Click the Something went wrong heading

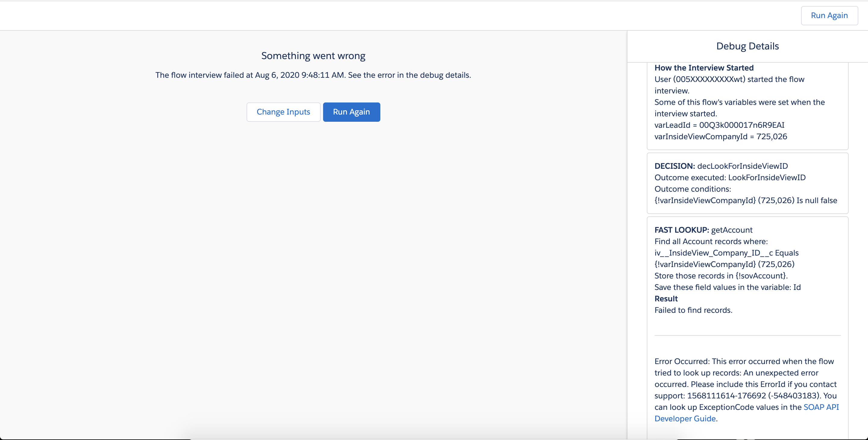[x=313, y=55]
